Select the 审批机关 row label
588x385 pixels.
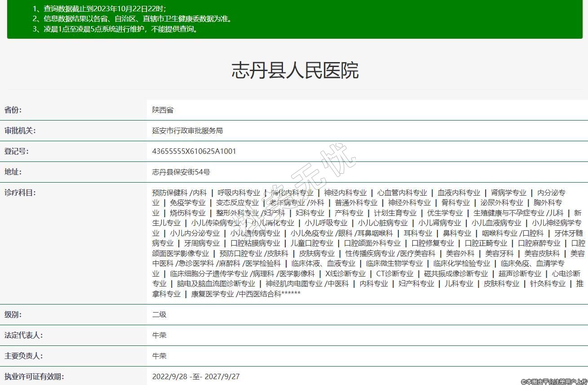click(x=20, y=130)
